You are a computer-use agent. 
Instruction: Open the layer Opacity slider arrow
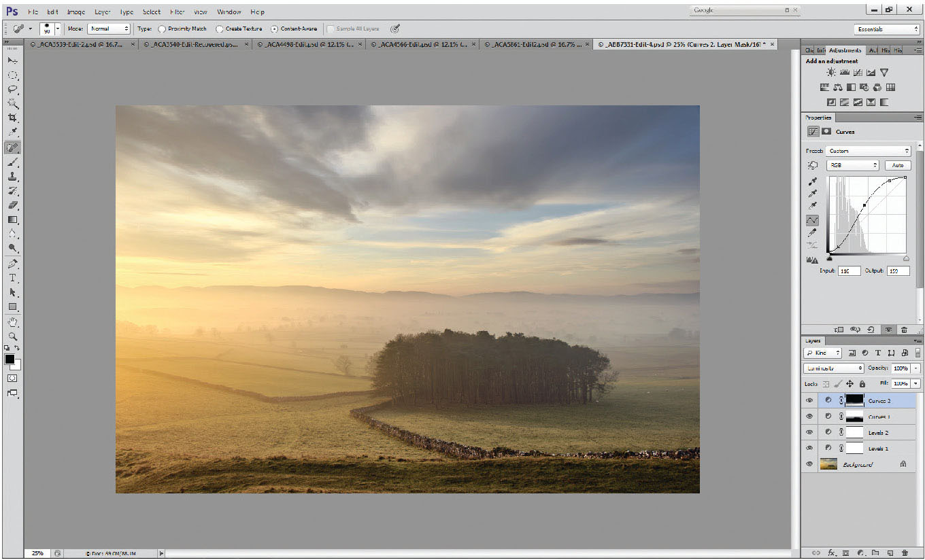tap(915, 368)
